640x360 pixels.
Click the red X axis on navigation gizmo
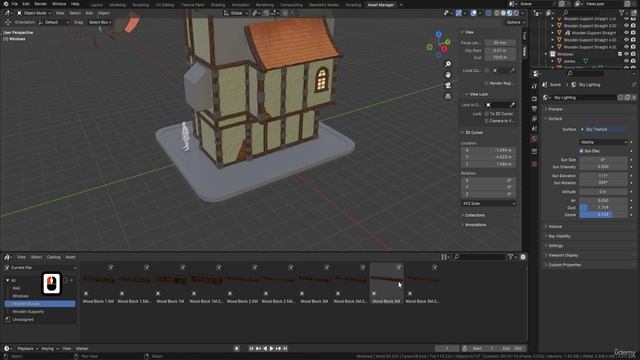(444, 49)
